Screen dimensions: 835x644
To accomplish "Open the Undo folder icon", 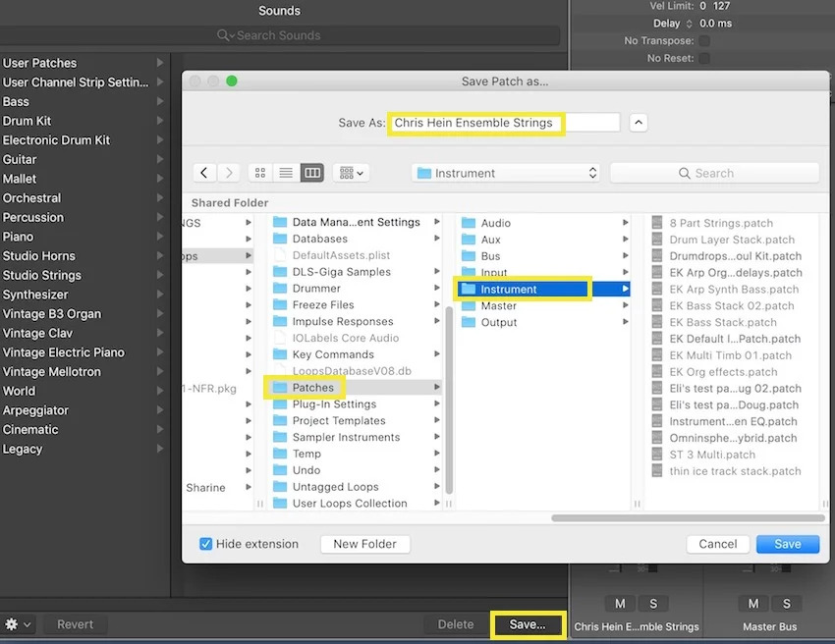I will point(280,470).
